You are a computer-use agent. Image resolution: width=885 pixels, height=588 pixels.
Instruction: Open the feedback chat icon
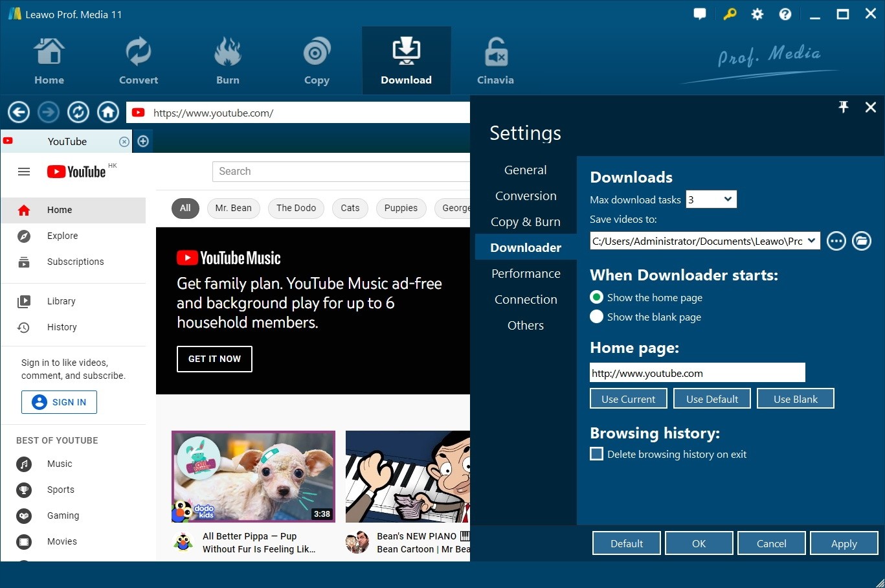pos(700,14)
